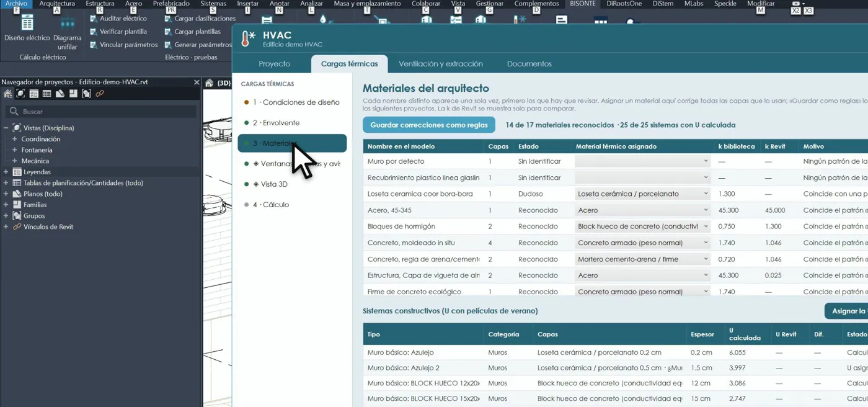This screenshot has height=407, width=868.
Task: Click the Revit links chain icon in toolbar
Action: click(100, 94)
